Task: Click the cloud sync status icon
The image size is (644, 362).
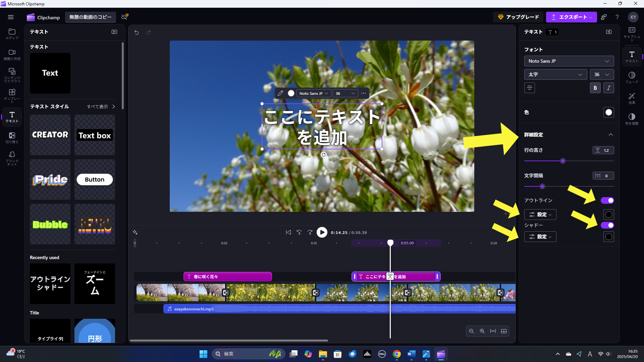Action: click(x=125, y=17)
